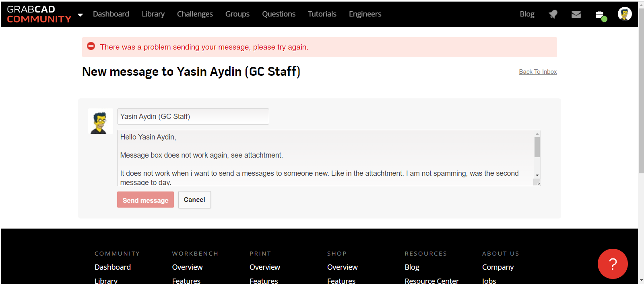Click the briefcase icon in header

click(600, 15)
